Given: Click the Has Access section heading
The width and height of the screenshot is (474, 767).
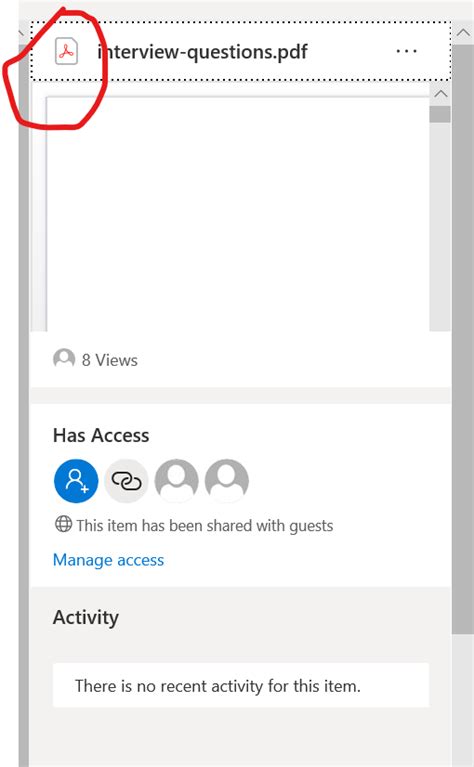Looking at the screenshot, I should [x=101, y=435].
